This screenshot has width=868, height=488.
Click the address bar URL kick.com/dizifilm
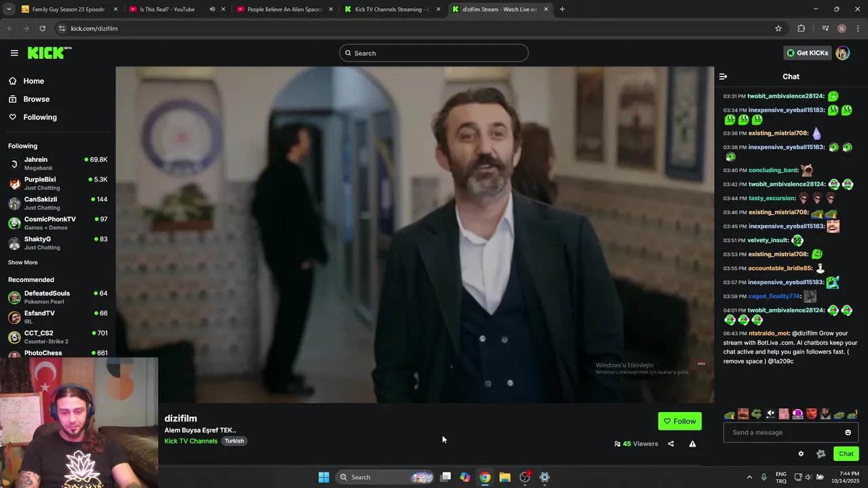tap(94, 28)
